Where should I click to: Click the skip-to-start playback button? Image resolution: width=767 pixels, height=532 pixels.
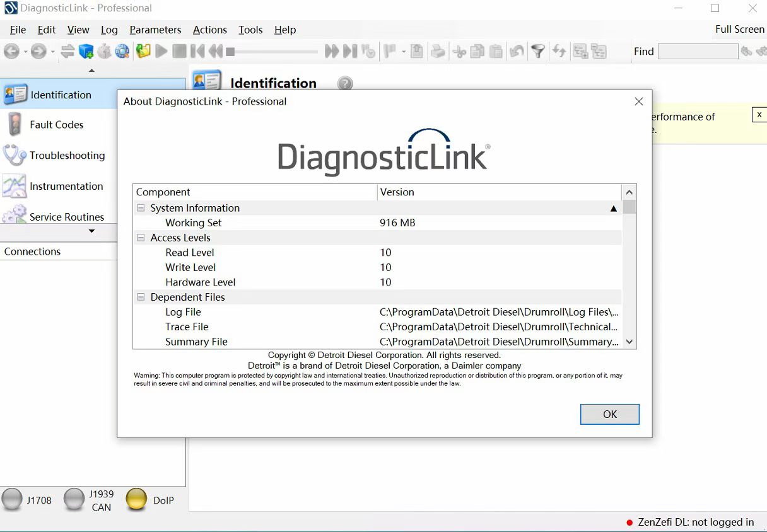(x=197, y=52)
